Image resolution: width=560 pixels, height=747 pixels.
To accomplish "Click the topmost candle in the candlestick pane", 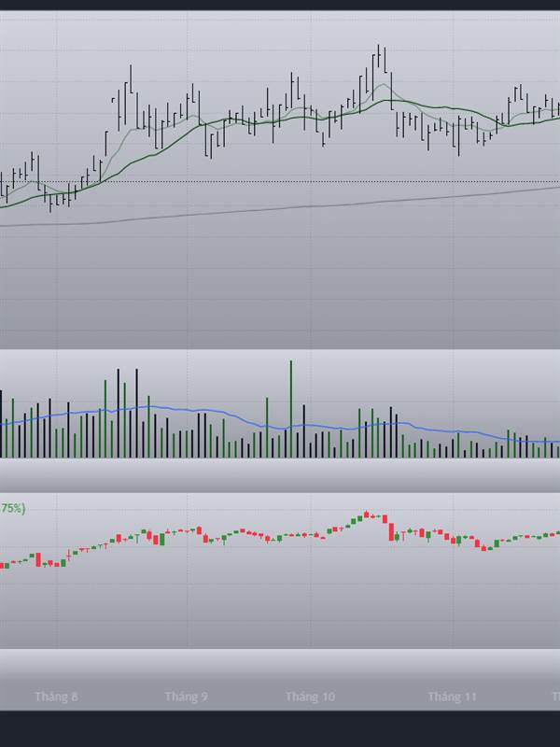I will click(366, 514).
